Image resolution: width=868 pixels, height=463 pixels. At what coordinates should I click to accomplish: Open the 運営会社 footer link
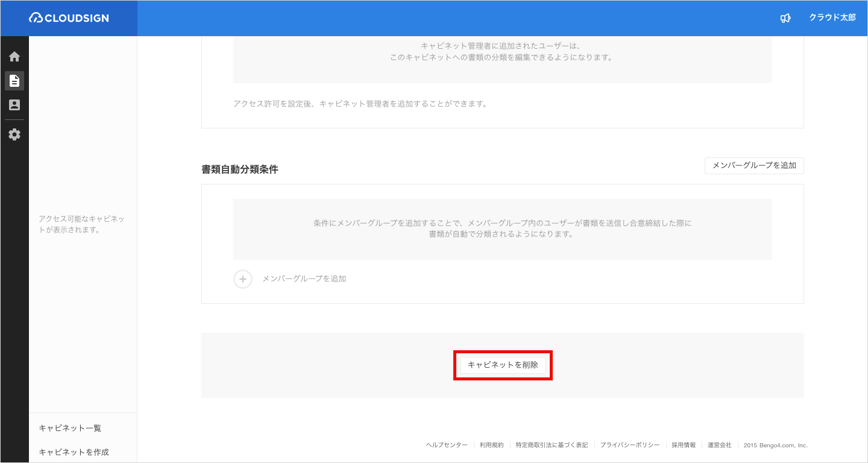pyautogui.click(x=719, y=445)
